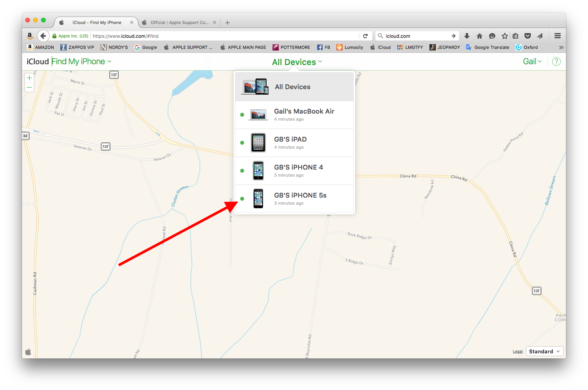The height and width of the screenshot is (390, 588).
Task: Click the map zoom out minus button
Action: 29,88
